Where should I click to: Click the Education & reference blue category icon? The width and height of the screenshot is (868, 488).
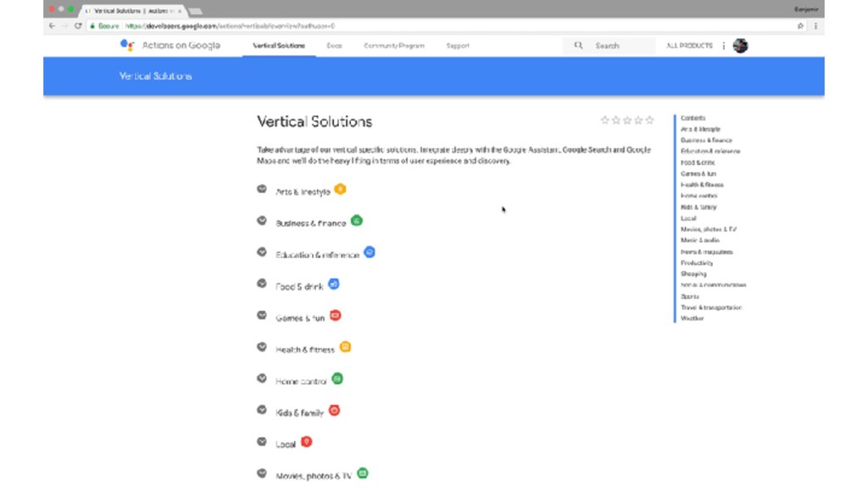click(x=370, y=252)
